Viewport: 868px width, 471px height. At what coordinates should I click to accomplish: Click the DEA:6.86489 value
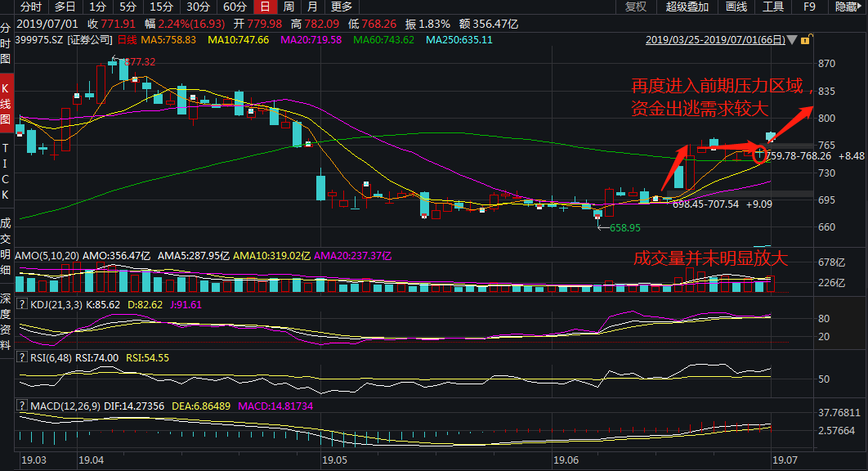pyautogui.click(x=201, y=406)
